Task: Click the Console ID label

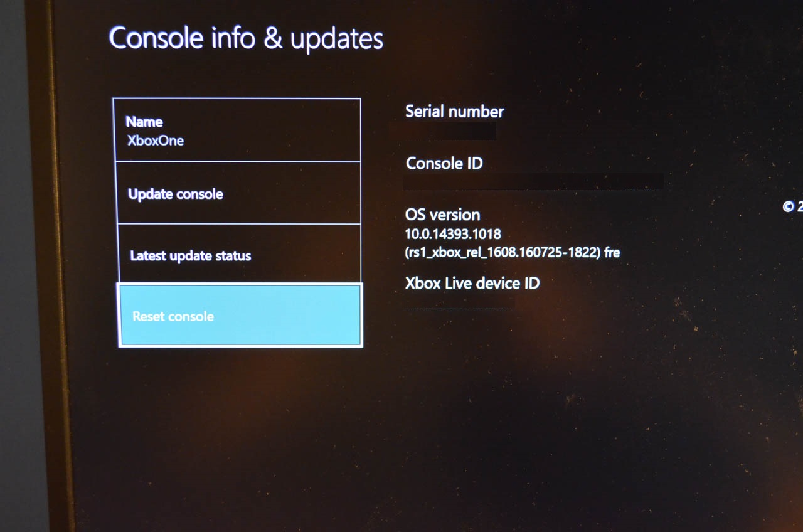Action: click(x=444, y=163)
